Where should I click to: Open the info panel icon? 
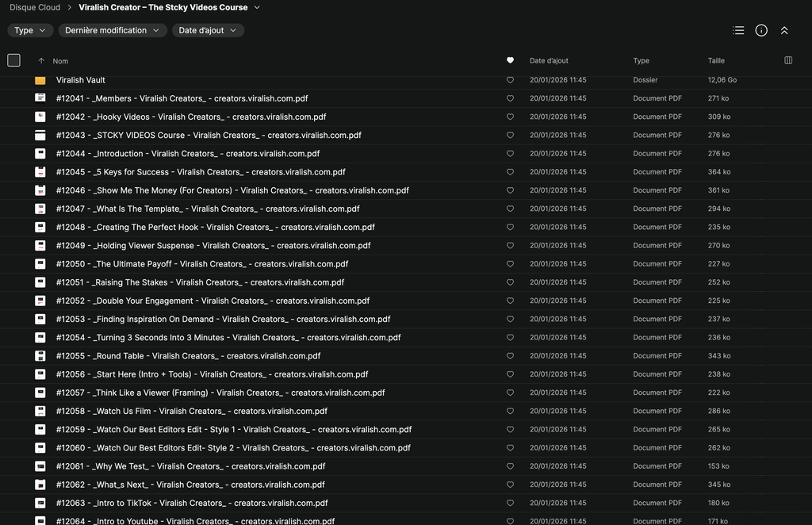tap(761, 31)
